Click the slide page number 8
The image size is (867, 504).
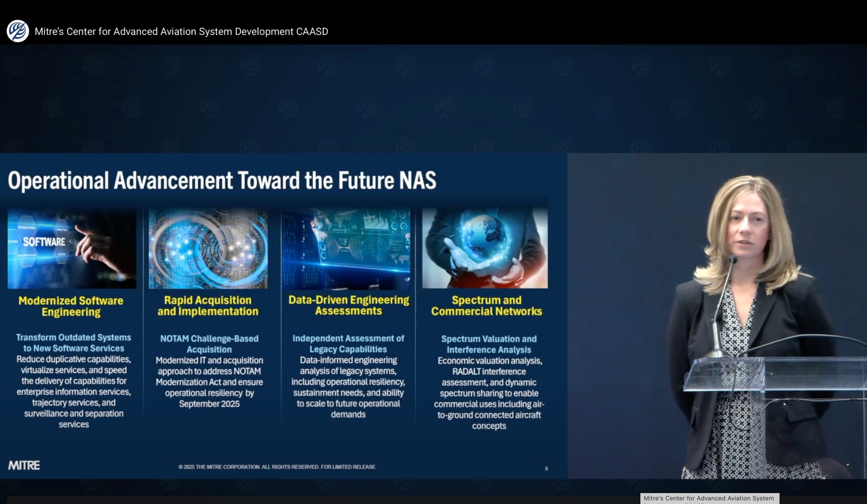tap(546, 468)
